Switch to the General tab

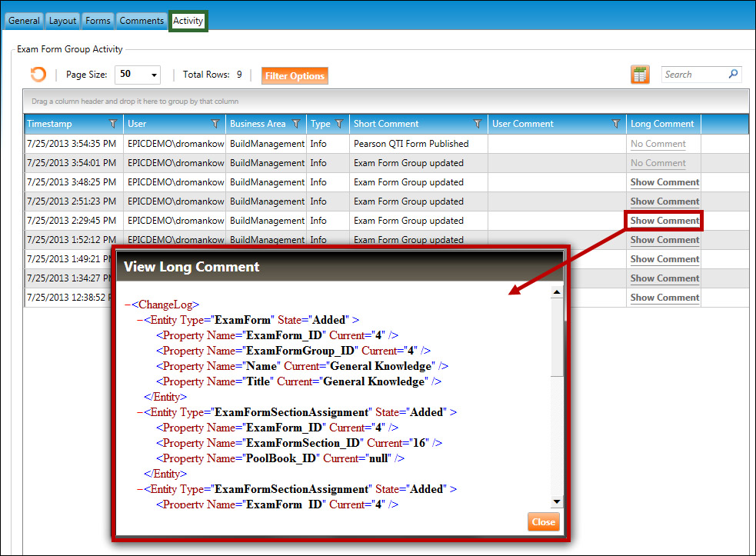click(x=24, y=21)
